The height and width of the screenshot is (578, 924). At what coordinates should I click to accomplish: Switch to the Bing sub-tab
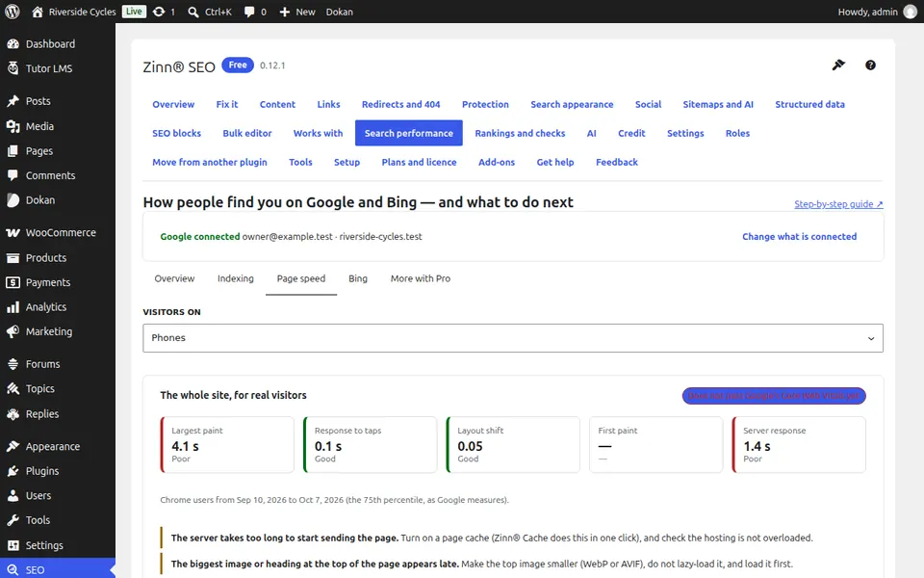point(358,278)
